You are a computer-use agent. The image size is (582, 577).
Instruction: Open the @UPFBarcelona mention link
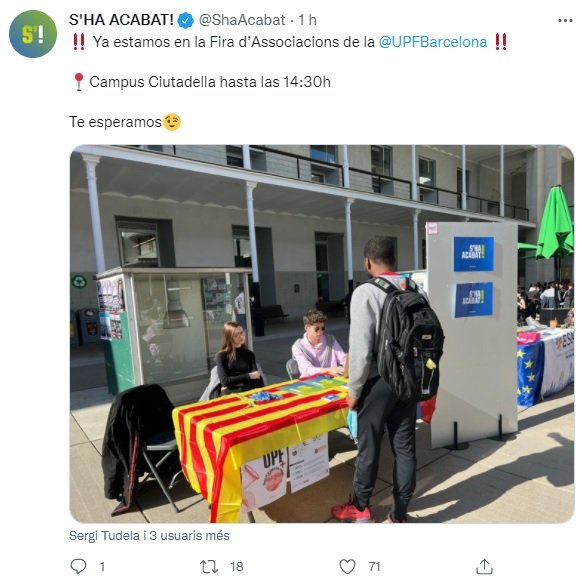pyautogui.click(x=433, y=42)
